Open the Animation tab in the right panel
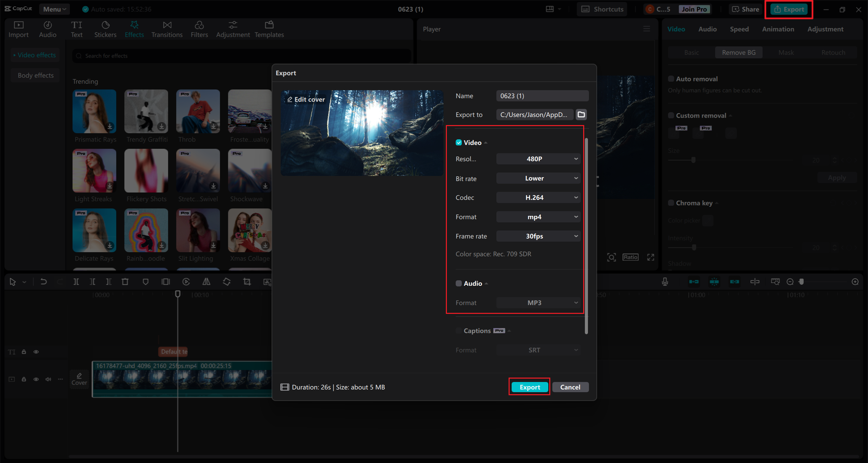This screenshot has width=868, height=463. (x=778, y=29)
